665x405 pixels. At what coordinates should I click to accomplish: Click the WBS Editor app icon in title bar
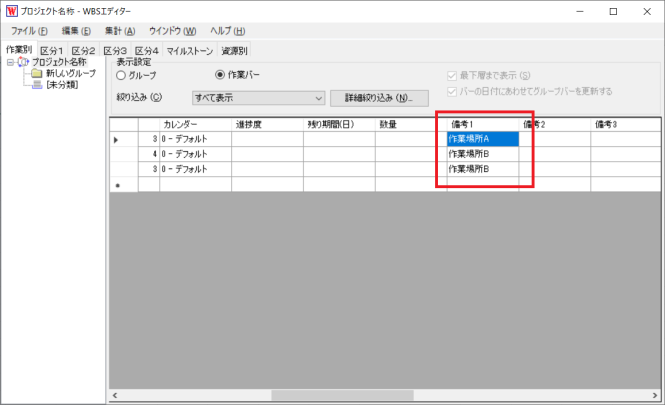tap(11, 11)
